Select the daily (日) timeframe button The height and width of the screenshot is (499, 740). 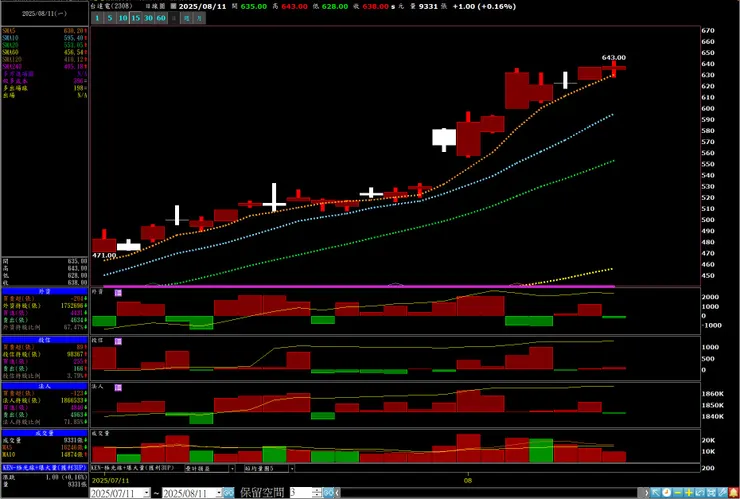click(x=174, y=18)
